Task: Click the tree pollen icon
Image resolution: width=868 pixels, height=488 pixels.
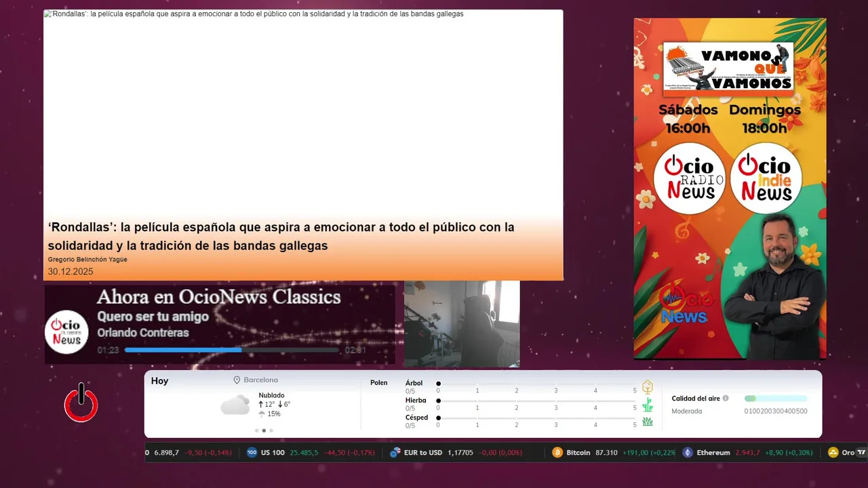Action: pos(648,387)
